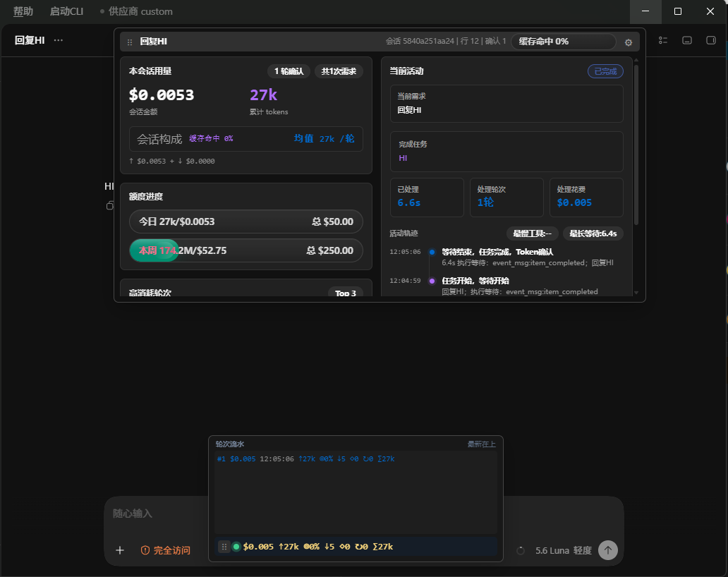Click the 处理花费 $0.005 stat card
728x577 pixels.
pos(586,198)
